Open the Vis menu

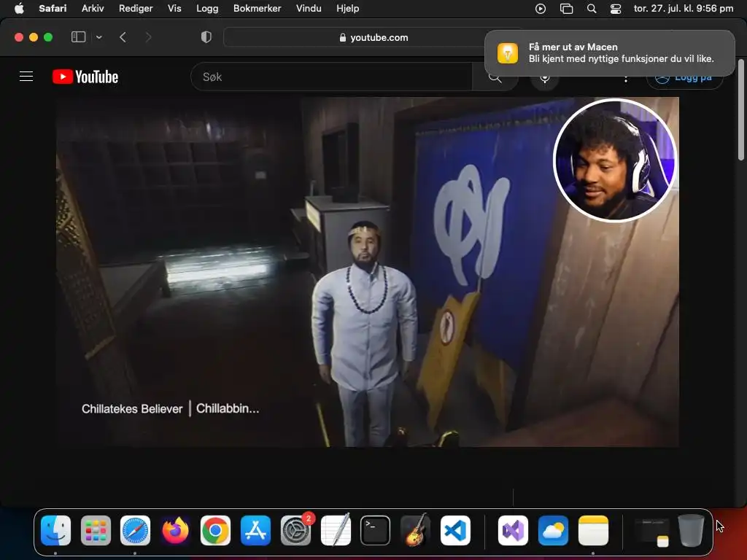pos(174,8)
